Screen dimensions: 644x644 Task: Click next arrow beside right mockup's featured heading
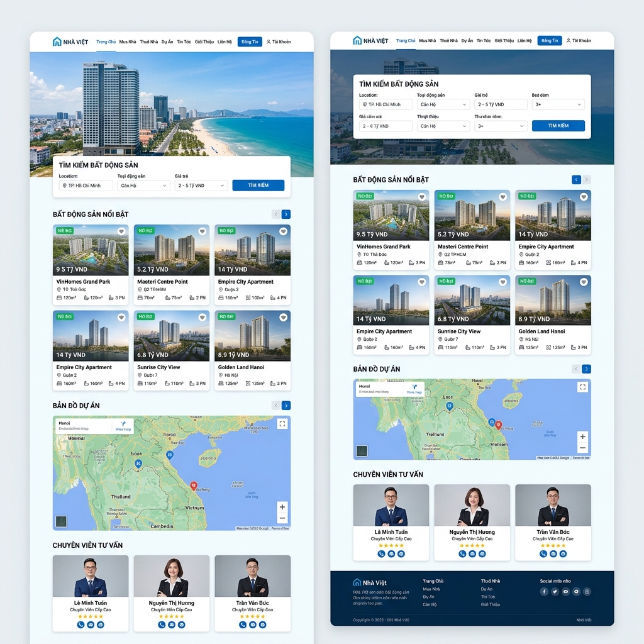click(587, 179)
